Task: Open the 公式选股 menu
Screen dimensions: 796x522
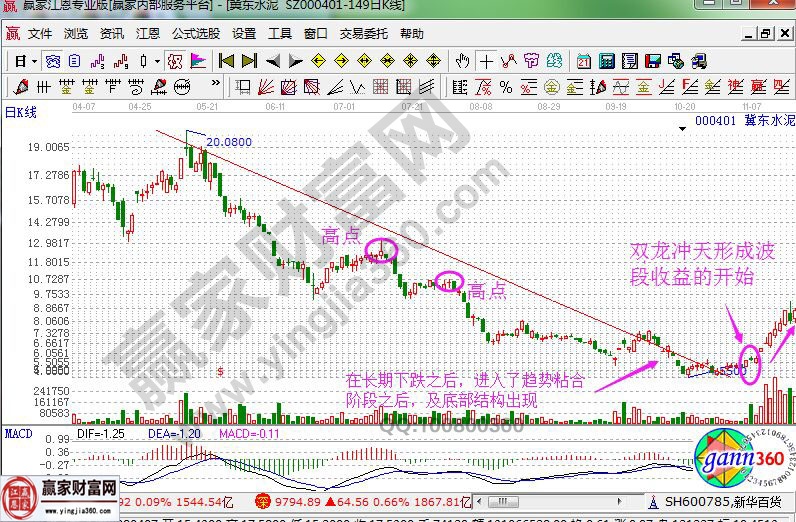Action: point(195,33)
